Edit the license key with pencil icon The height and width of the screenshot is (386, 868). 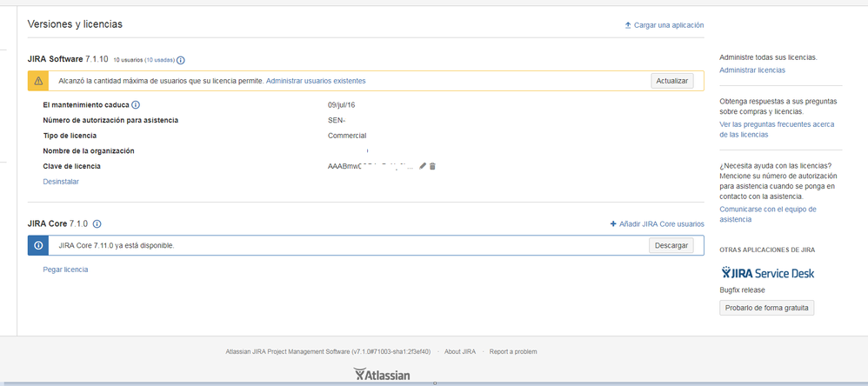(423, 166)
